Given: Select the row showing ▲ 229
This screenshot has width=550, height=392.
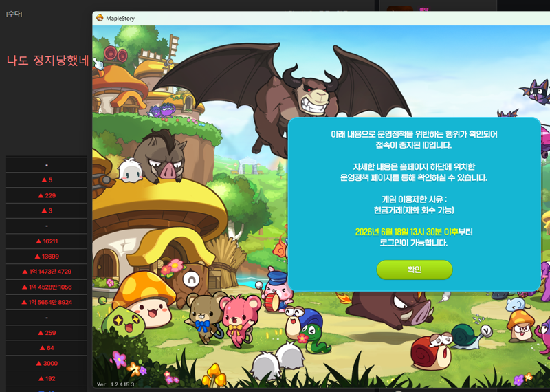Looking at the screenshot, I should pos(46,195).
